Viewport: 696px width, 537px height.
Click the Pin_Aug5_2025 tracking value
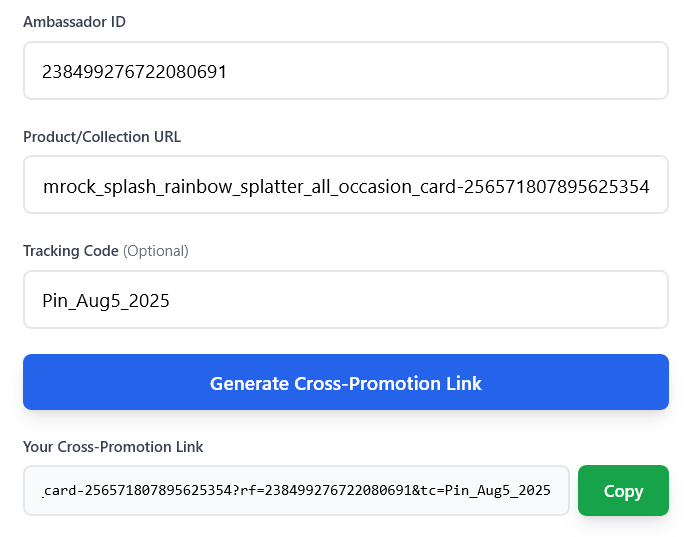point(106,301)
